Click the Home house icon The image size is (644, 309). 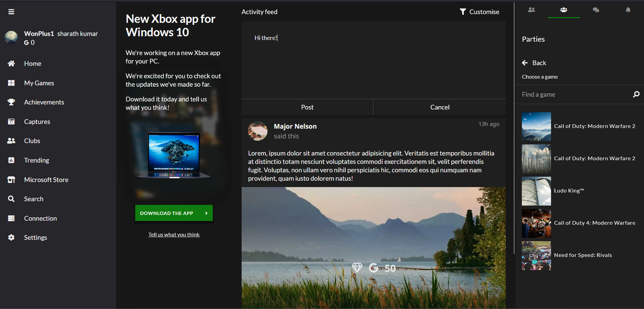click(11, 63)
